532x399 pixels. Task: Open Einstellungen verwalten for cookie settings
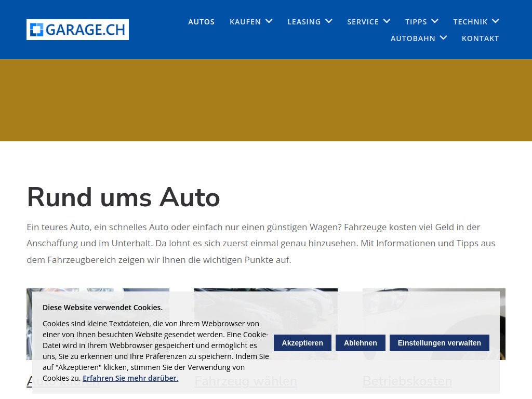439,343
